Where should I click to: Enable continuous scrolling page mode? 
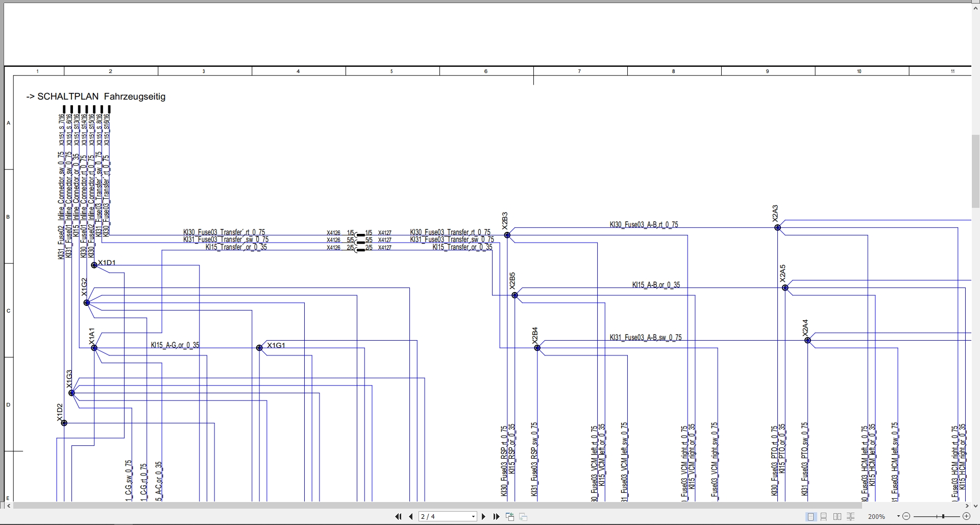(x=824, y=517)
